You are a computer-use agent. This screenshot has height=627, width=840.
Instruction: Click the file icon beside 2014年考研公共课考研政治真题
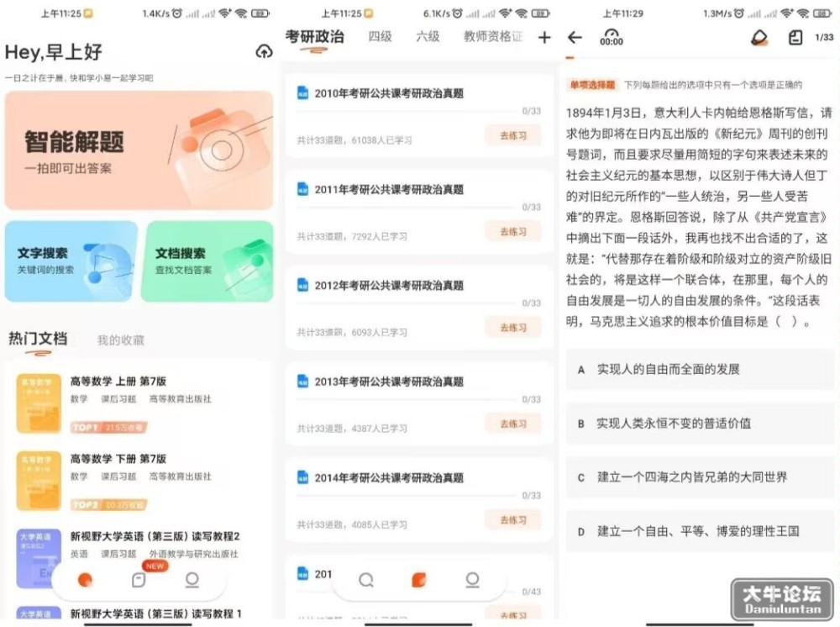[x=302, y=477]
